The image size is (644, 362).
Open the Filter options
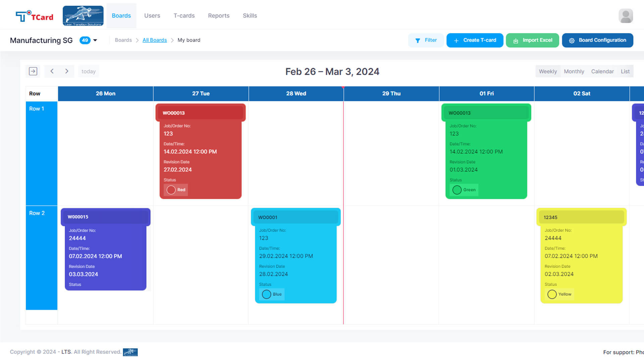426,40
